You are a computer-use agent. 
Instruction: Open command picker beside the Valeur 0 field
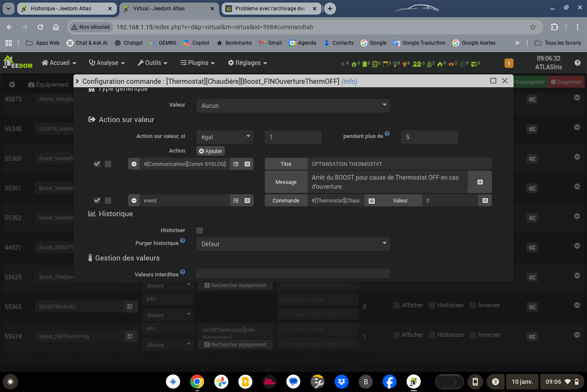[x=485, y=201]
